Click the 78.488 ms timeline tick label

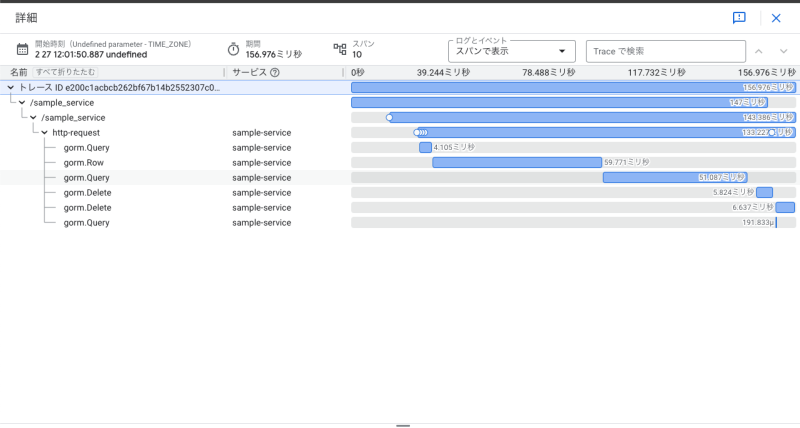(548, 72)
